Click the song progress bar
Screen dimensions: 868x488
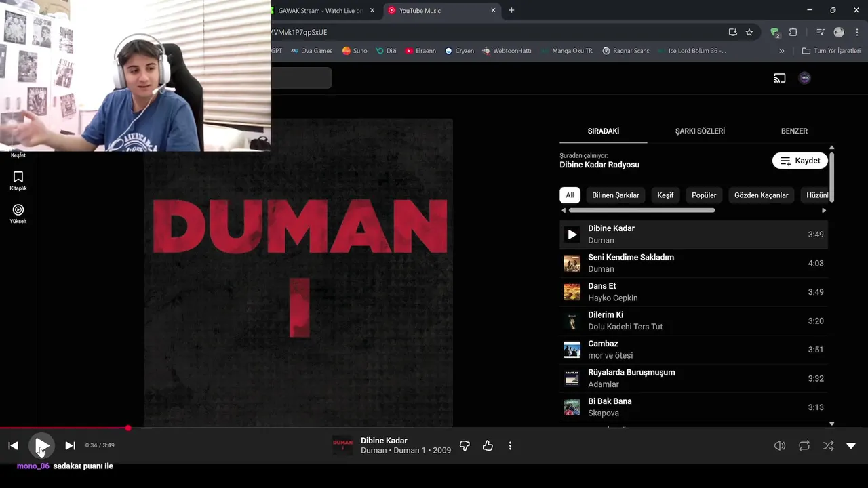434,428
